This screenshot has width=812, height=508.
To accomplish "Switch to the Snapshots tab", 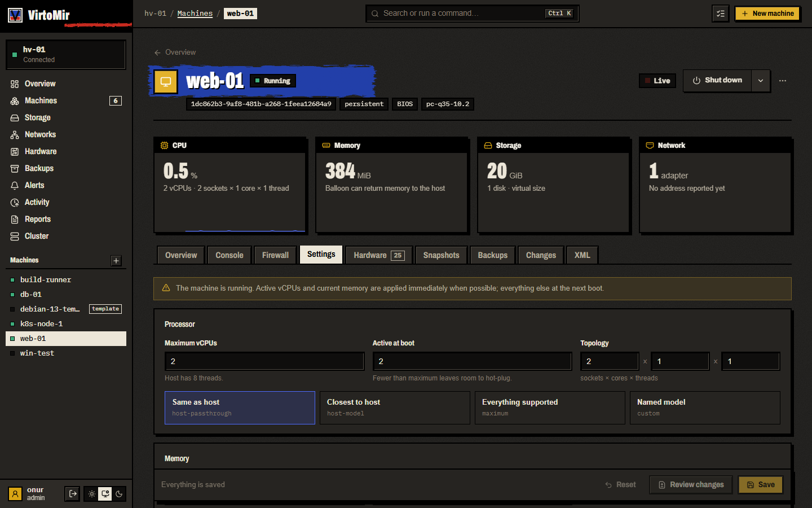I will tap(441, 255).
